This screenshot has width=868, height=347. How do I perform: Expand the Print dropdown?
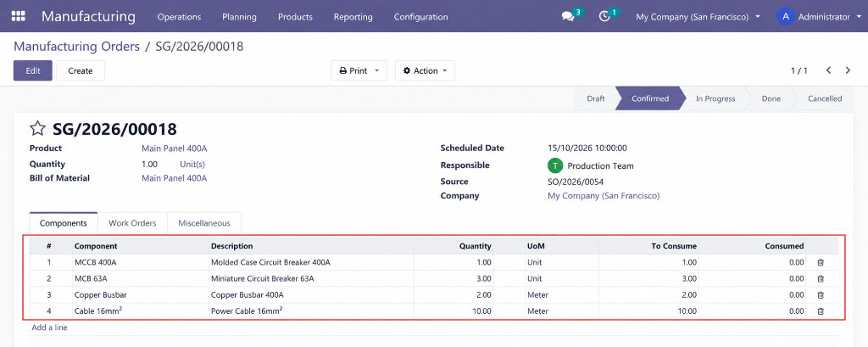(359, 70)
